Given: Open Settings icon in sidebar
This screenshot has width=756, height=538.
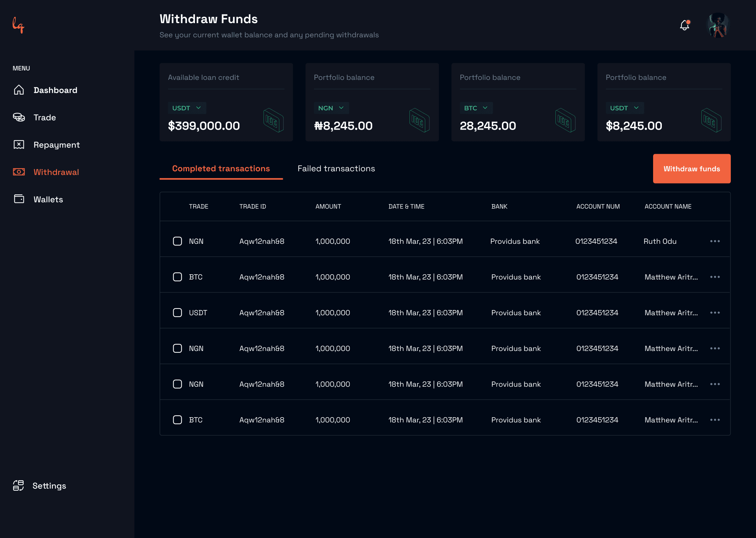Looking at the screenshot, I should click(18, 485).
